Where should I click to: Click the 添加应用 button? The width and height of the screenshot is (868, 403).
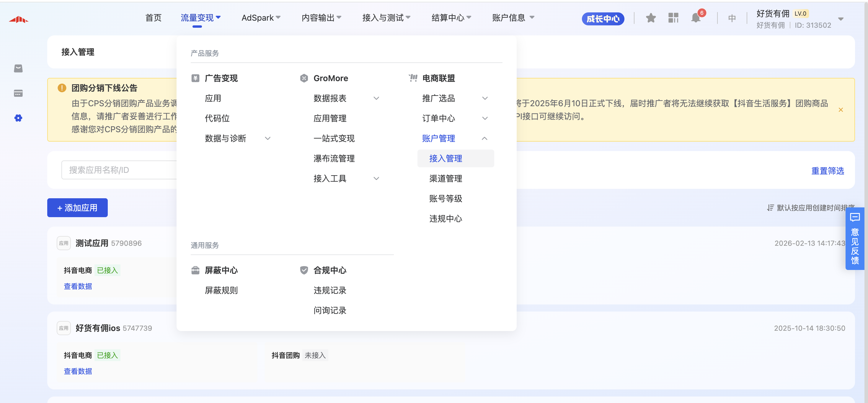point(77,208)
